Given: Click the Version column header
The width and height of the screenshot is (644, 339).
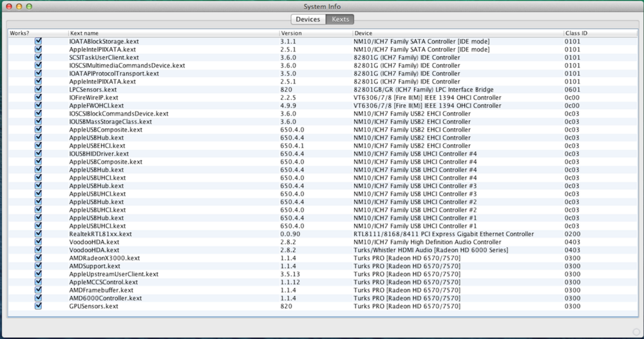Looking at the screenshot, I should [x=315, y=33].
